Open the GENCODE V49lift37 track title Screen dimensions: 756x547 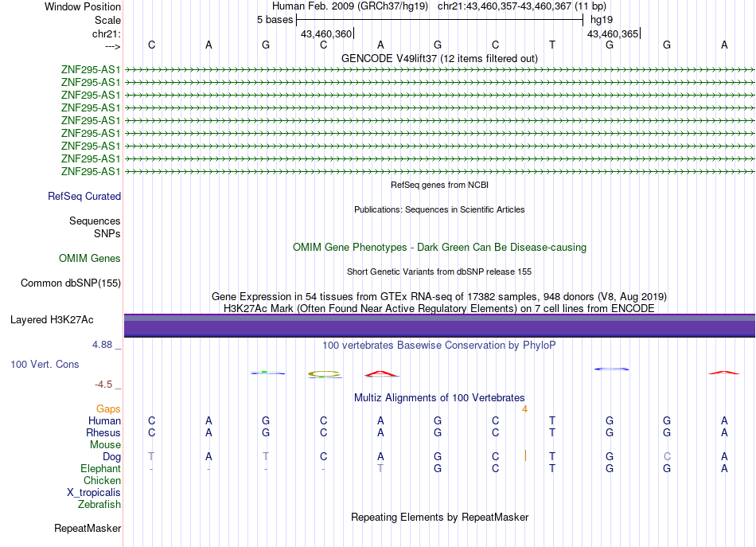click(x=439, y=58)
